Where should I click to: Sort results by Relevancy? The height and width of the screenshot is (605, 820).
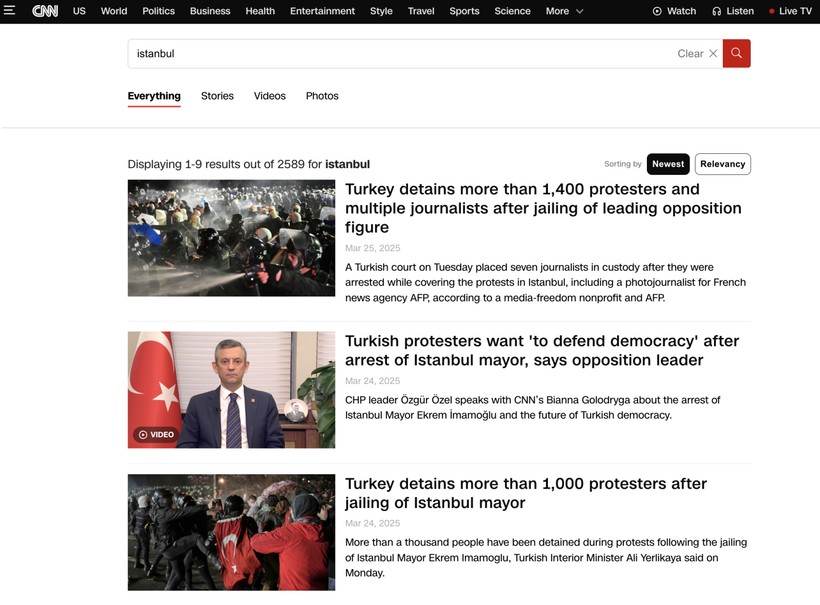722,164
